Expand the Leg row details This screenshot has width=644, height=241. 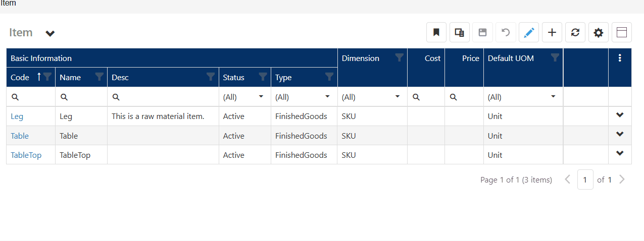click(x=620, y=115)
